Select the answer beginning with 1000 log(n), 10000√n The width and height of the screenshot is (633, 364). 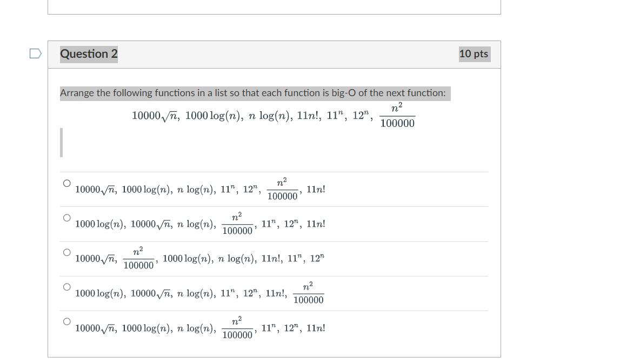point(66,217)
